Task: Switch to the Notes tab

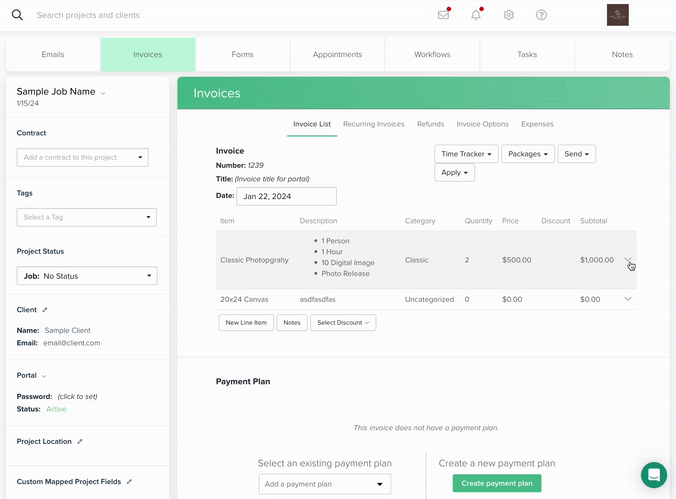Action: [622, 54]
